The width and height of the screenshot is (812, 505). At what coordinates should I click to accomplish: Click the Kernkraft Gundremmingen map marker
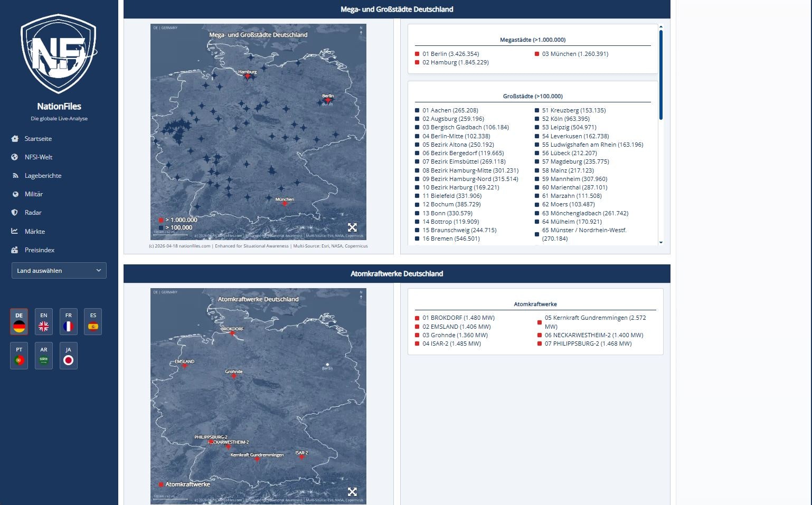click(257, 459)
